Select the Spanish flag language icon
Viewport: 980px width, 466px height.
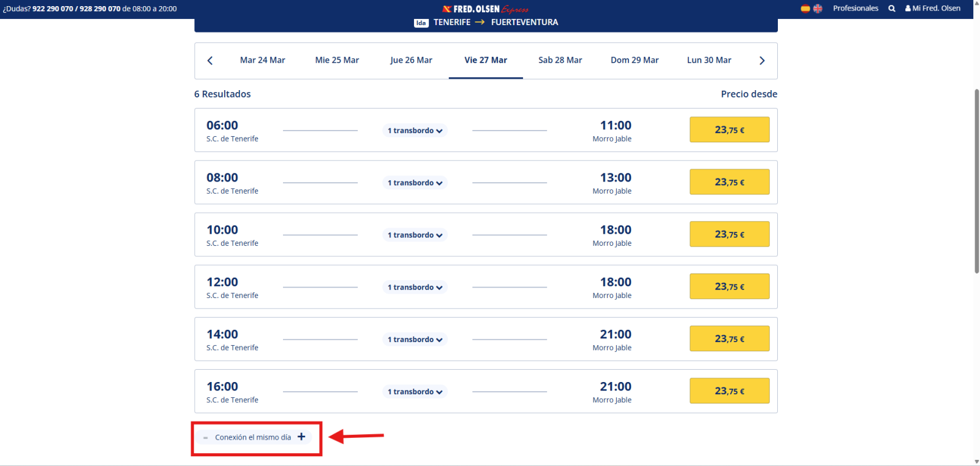(x=805, y=9)
